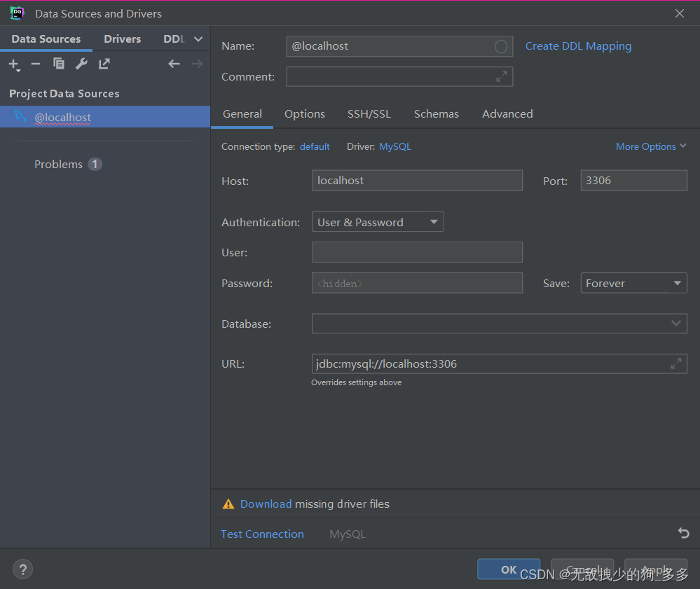Click the Password input field

point(417,283)
